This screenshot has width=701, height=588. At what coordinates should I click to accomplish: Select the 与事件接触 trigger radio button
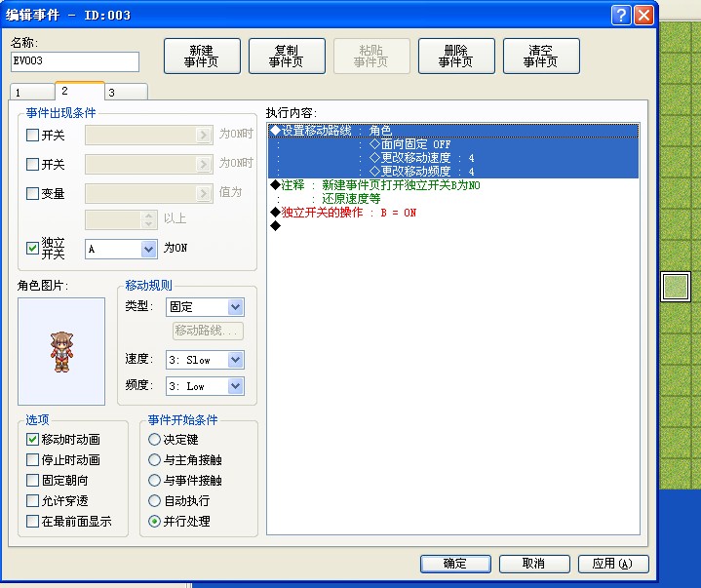pos(154,480)
